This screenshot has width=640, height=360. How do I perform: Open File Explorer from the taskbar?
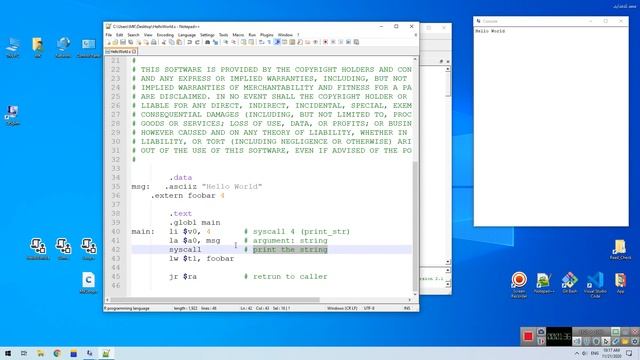[x=40, y=353]
